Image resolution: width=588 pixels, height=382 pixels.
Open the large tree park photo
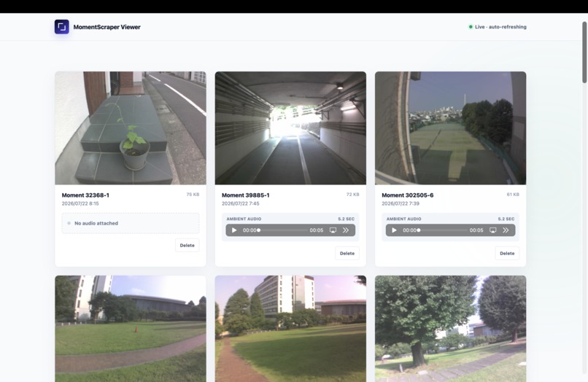coord(450,329)
